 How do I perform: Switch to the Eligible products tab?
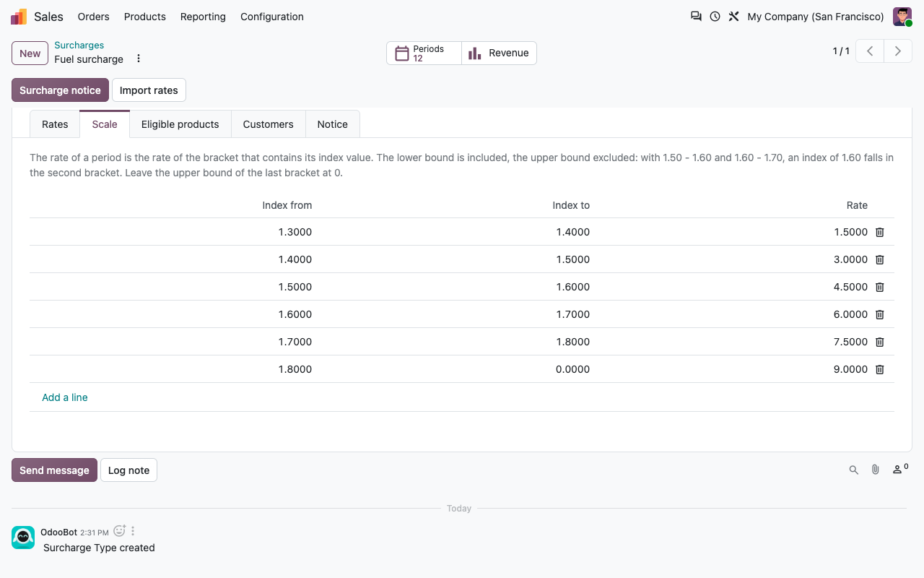click(x=180, y=124)
